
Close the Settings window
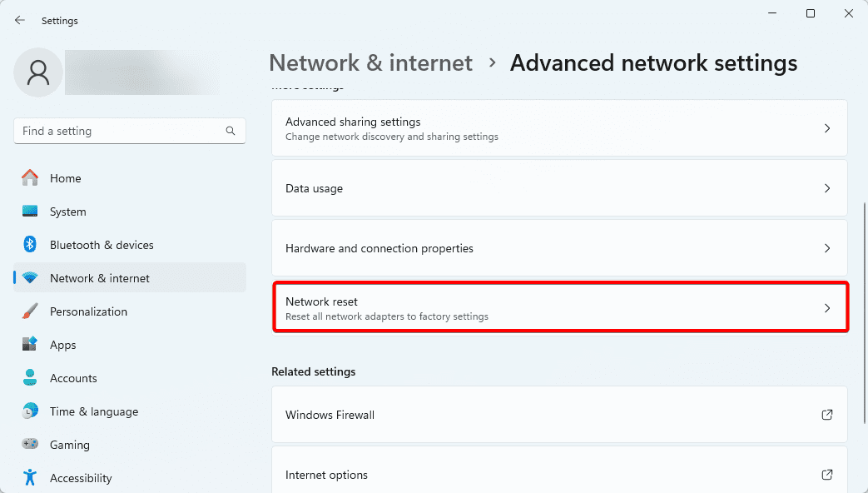pyautogui.click(x=849, y=13)
